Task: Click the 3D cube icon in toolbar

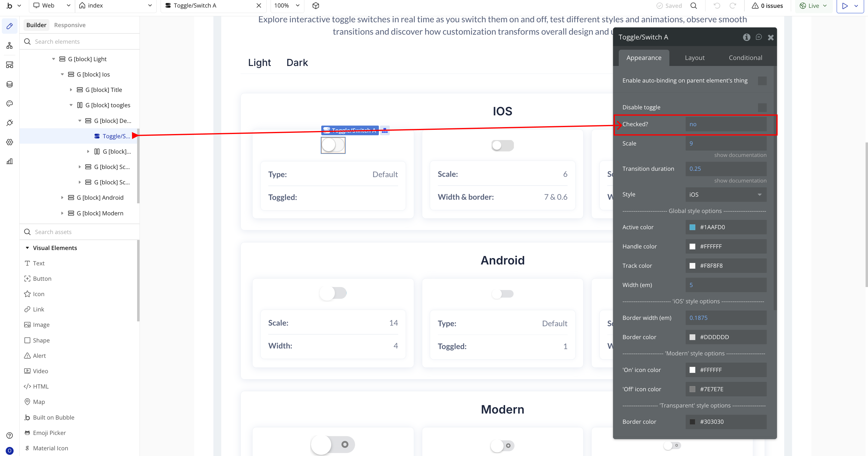Action: coord(315,6)
